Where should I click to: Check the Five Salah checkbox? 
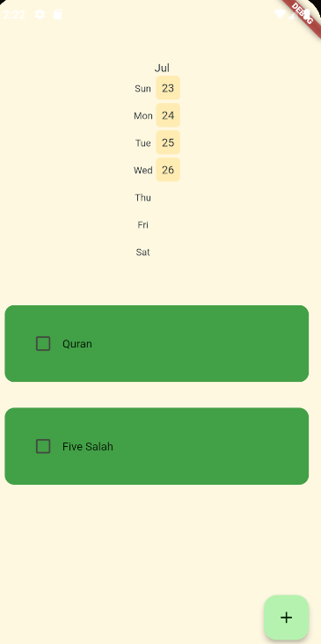tap(43, 446)
